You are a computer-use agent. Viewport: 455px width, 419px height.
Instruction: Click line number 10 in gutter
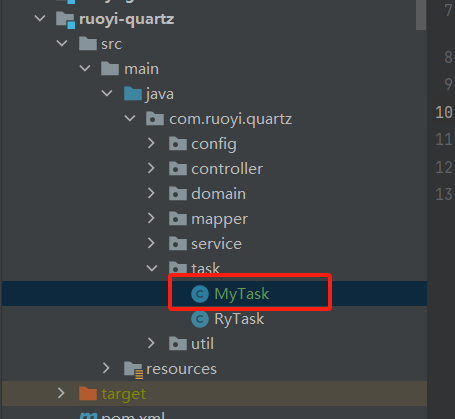[444, 112]
